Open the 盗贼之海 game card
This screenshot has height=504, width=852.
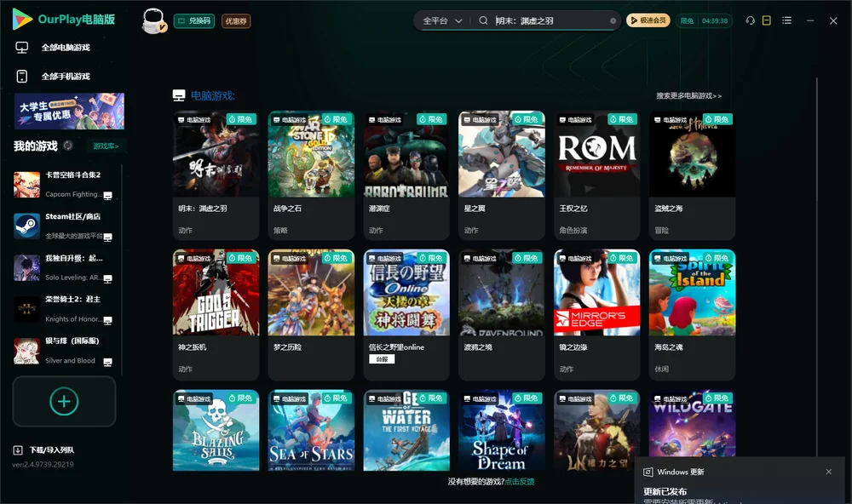tap(692, 175)
